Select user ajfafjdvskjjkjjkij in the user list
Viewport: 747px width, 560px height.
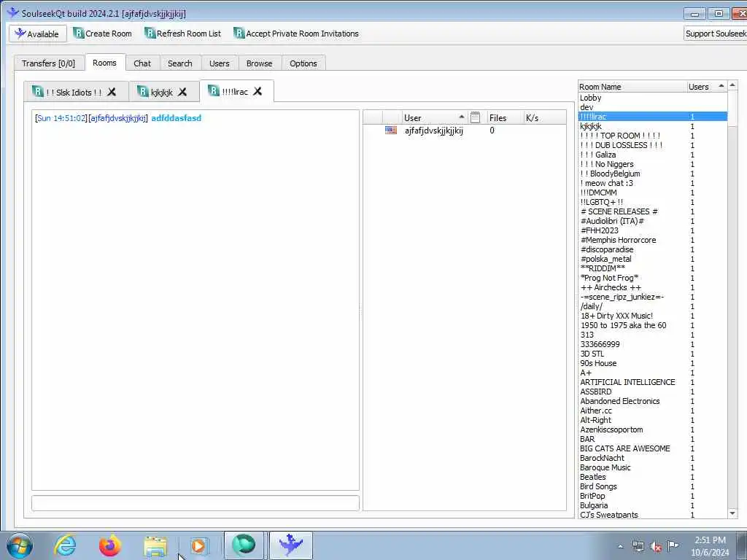(x=433, y=131)
